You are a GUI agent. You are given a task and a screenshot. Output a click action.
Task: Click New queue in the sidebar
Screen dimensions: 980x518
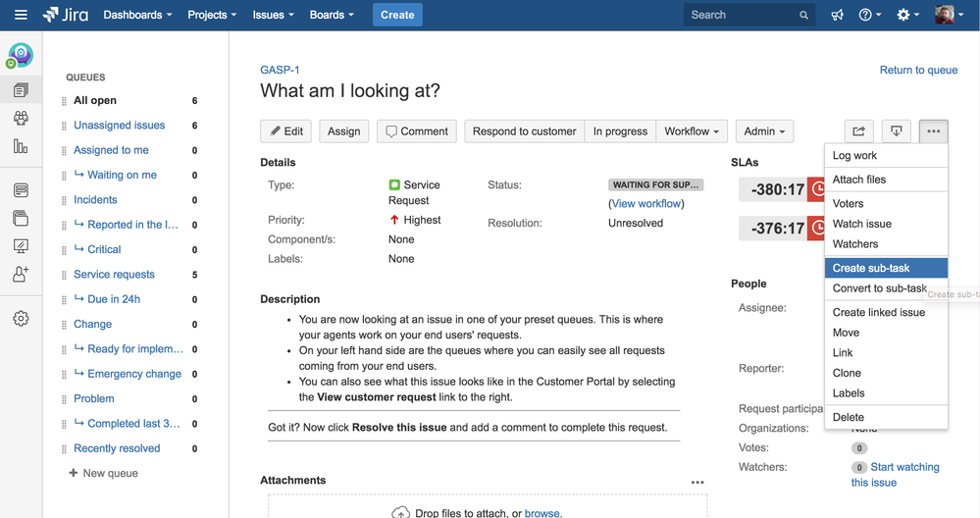pyautogui.click(x=103, y=473)
